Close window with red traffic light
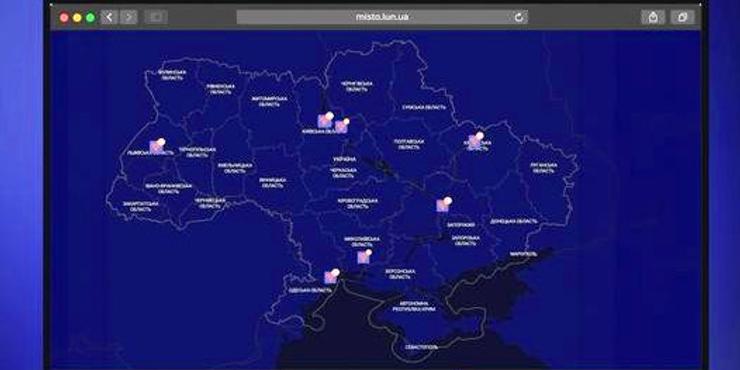 64,18
